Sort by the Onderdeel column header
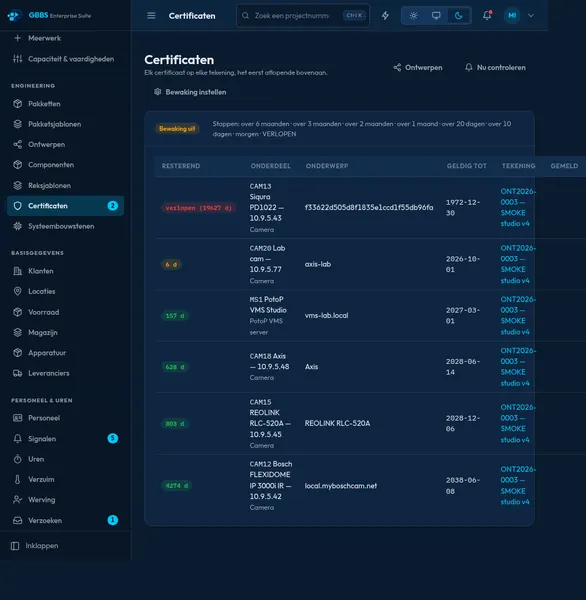 (x=271, y=166)
